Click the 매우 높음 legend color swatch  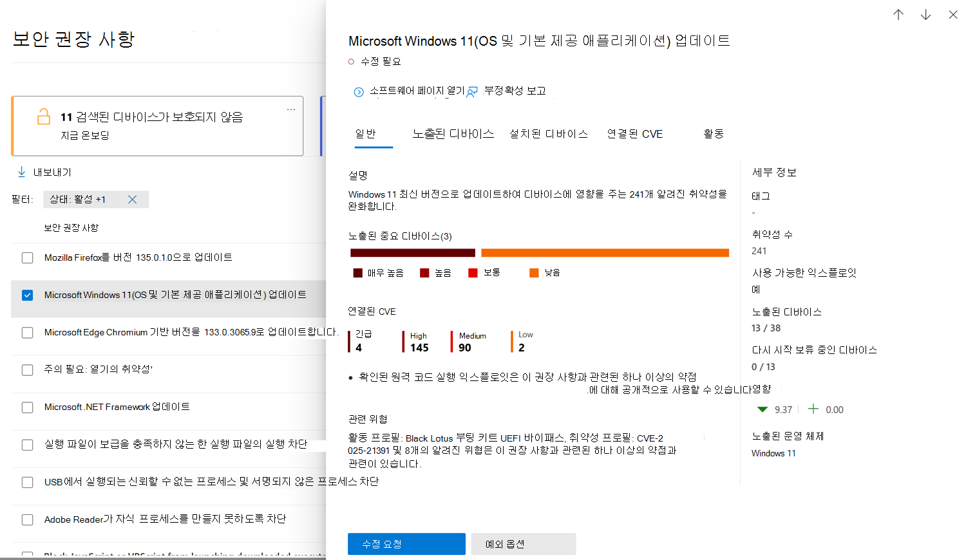pos(358,273)
